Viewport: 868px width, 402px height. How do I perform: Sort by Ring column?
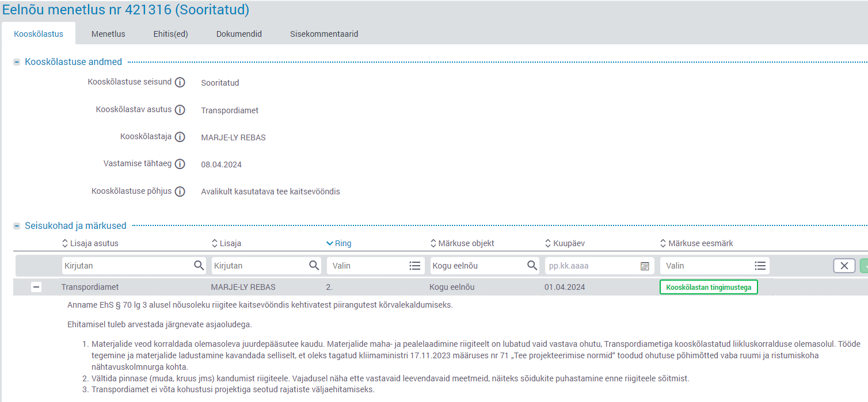338,243
